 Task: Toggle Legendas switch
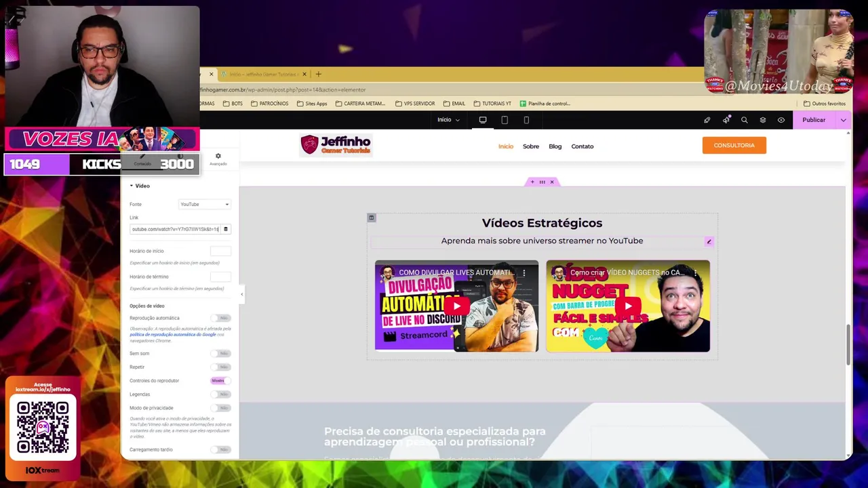(x=220, y=394)
